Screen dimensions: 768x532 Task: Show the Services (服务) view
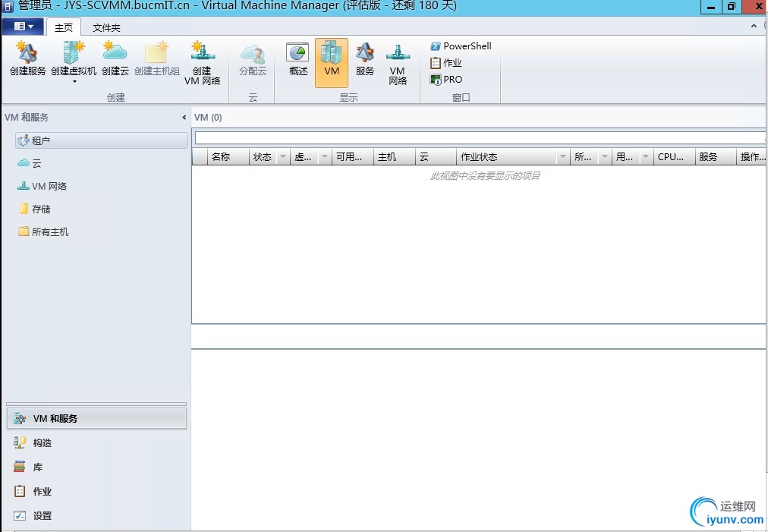point(365,59)
